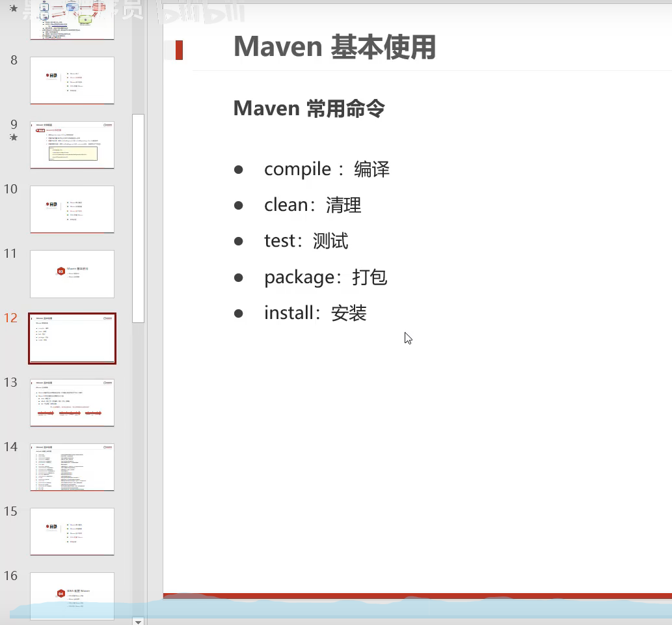Select slide 11 thumbnail
The height and width of the screenshot is (625, 672).
pos(72,273)
